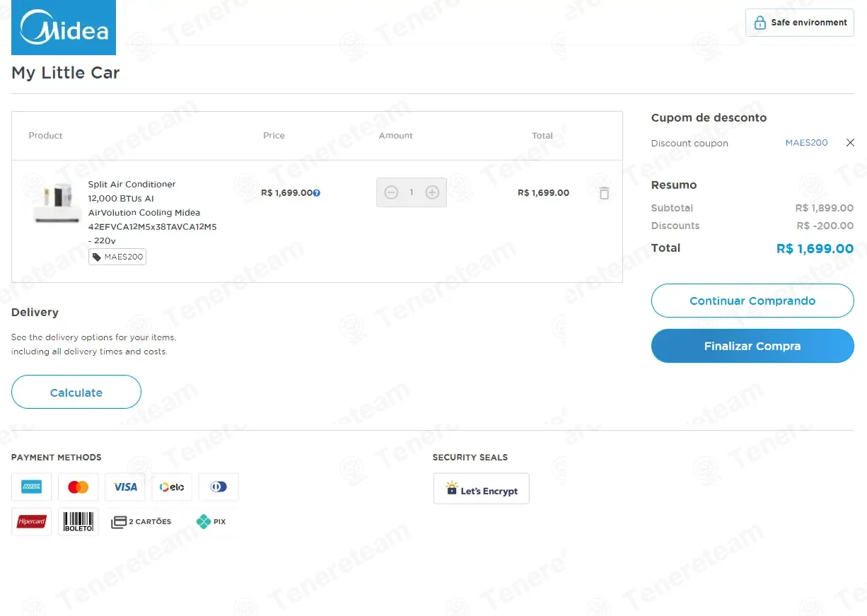Image resolution: width=867 pixels, height=616 pixels.
Task: Open price info tooltip icon
Action: [317, 193]
